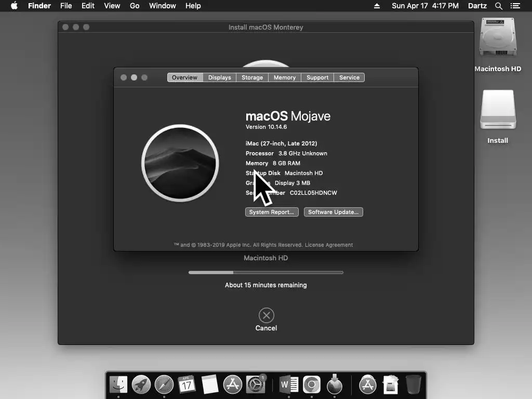Viewport: 532px width, 399px height.
Task: Open the Help menu
Action: pyautogui.click(x=193, y=6)
